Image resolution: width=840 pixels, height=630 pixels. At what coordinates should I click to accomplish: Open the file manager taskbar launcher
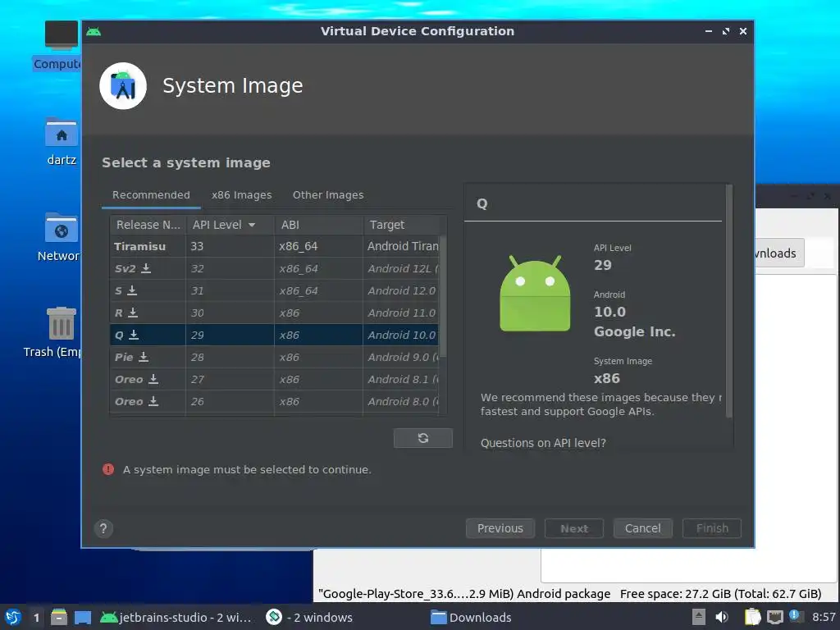[59, 617]
